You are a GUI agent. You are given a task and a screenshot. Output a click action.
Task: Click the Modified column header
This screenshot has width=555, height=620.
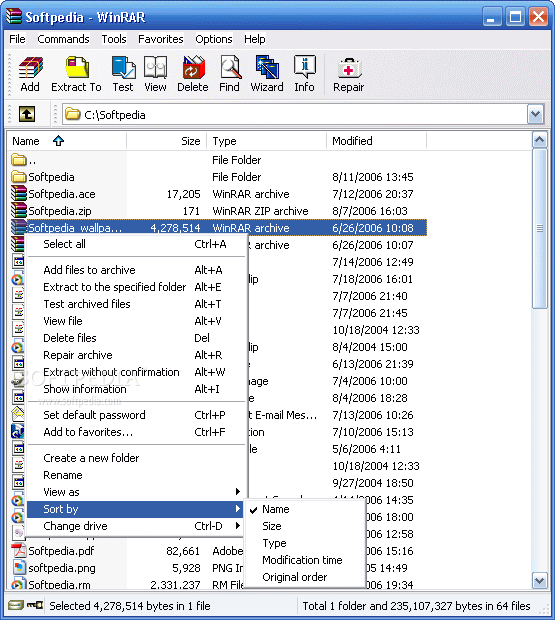pyautogui.click(x=377, y=141)
